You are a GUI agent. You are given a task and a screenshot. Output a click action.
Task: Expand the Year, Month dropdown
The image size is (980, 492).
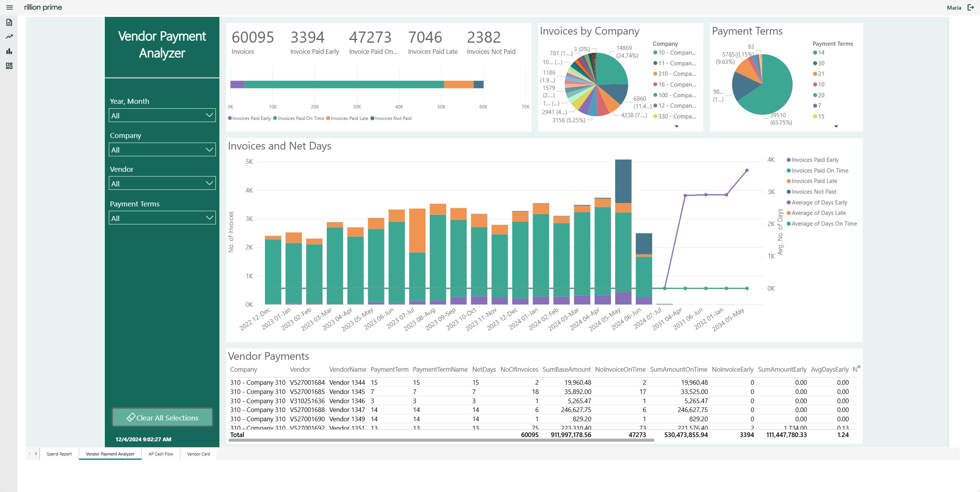162,116
